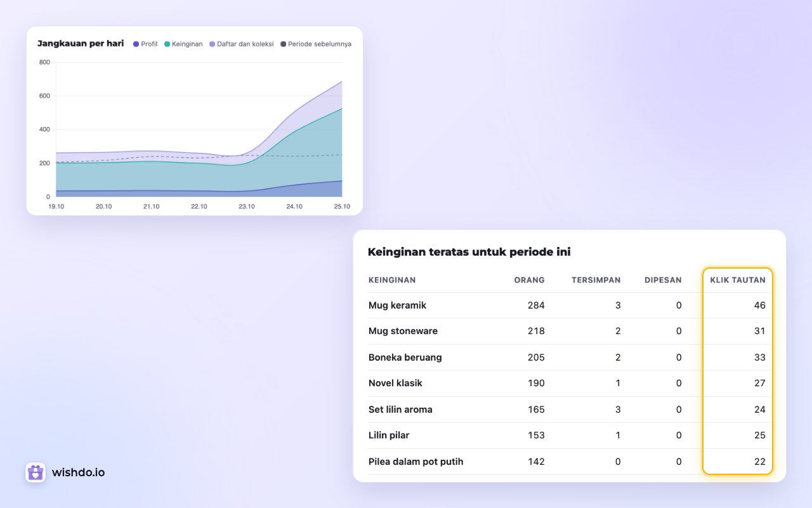Click the 25 link clicks for Lilin pilar
The height and width of the screenshot is (508, 812).
760,436
